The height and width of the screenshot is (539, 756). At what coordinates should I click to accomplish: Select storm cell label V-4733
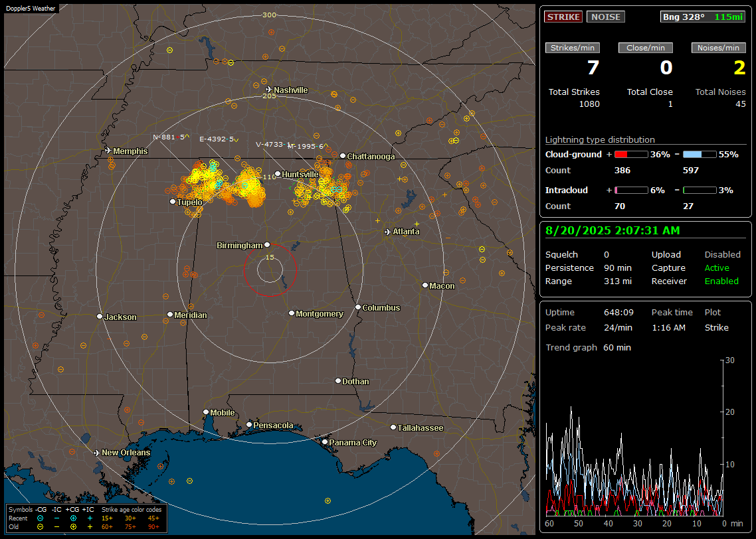pos(274,144)
